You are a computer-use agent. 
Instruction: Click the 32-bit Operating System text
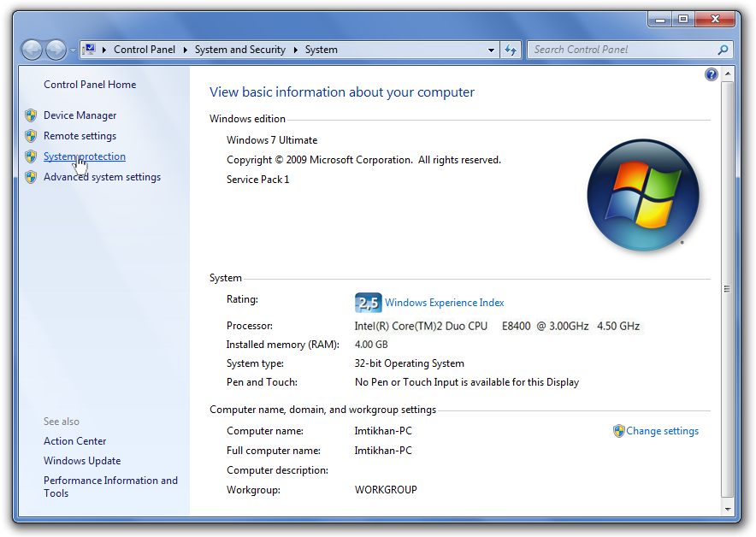pyautogui.click(x=410, y=363)
